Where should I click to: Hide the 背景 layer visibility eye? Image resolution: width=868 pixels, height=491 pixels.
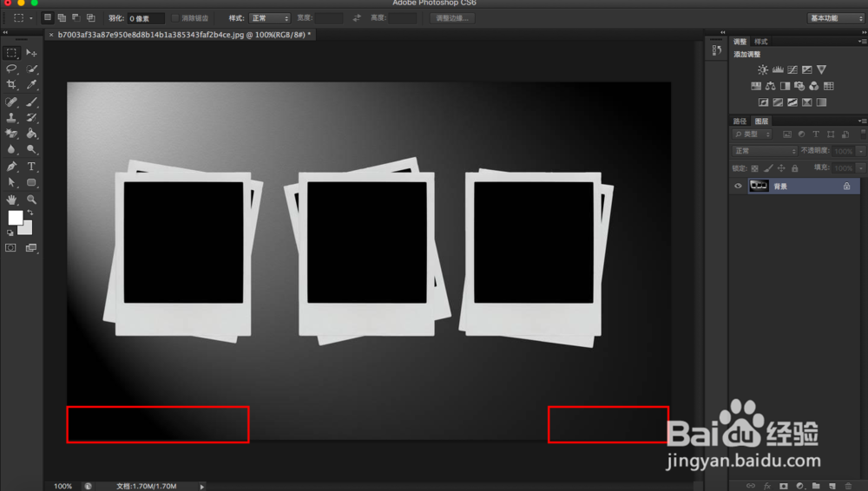pyautogui.click(x=738, y=186)
